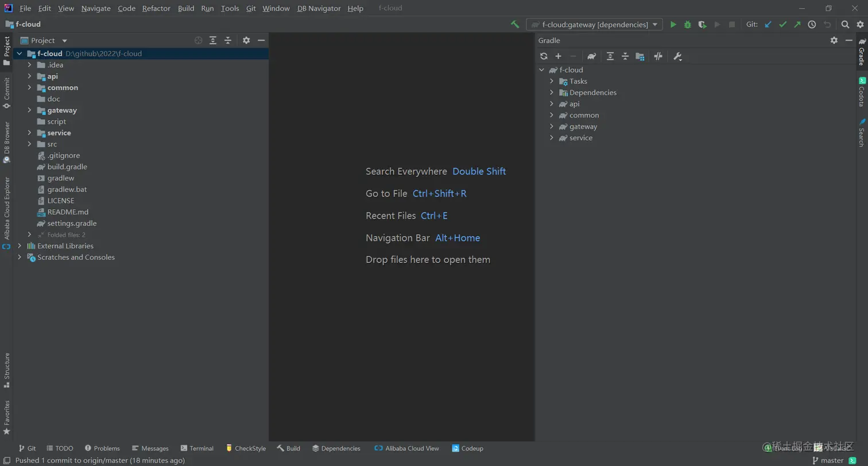868x466 pixels.
Task: Select build.gradle file in project tree
Action: tap(67, 167)
